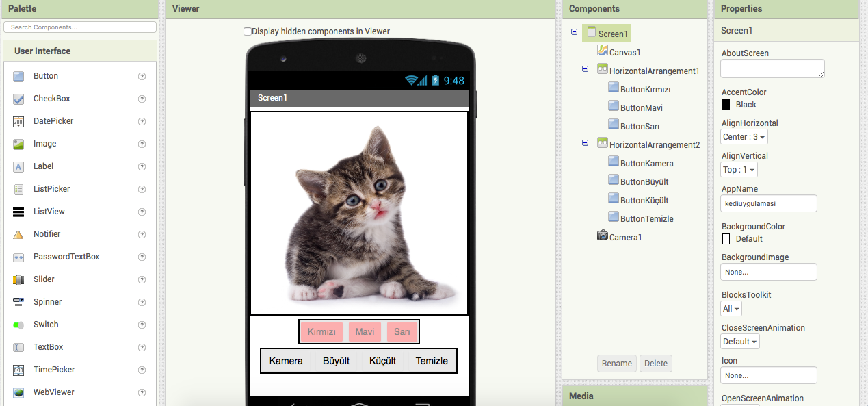Image resolution: width=868 pixels, height=406 pixels.
Task: Open help for DatePicker component
Action: click(x=142, y=122)
